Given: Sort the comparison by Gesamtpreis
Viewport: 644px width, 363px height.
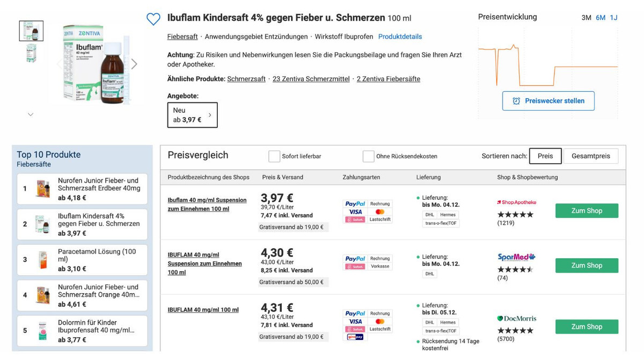Looking at the screenshot, I should pos(590,156).
